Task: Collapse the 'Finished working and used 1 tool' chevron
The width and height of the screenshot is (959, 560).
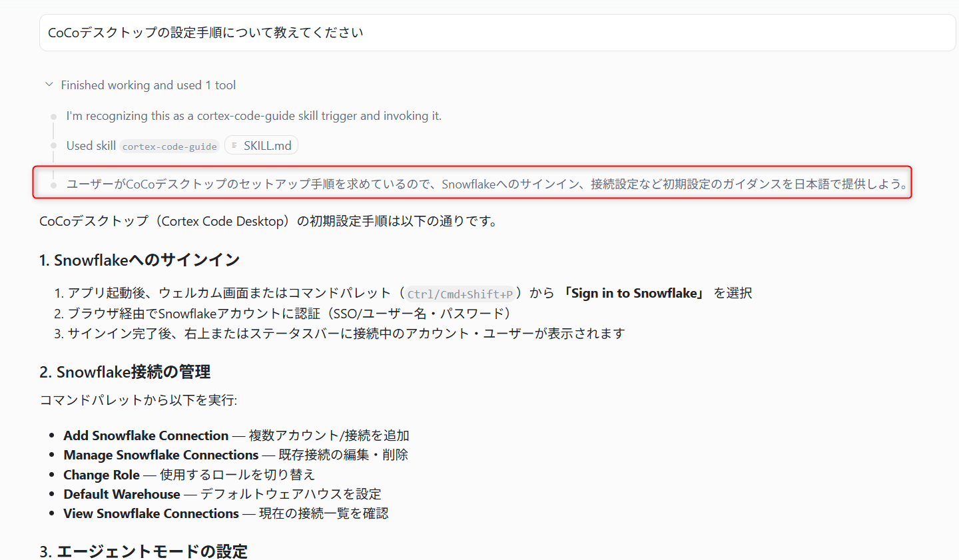Action: (x=49, y=85)
